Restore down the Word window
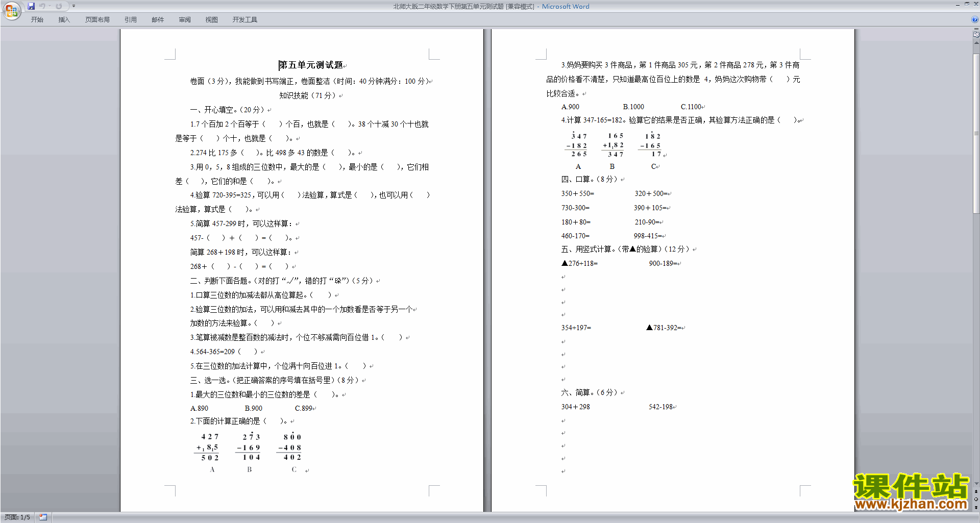This screenshot has width=980, height=523. (x=967, y=4)
